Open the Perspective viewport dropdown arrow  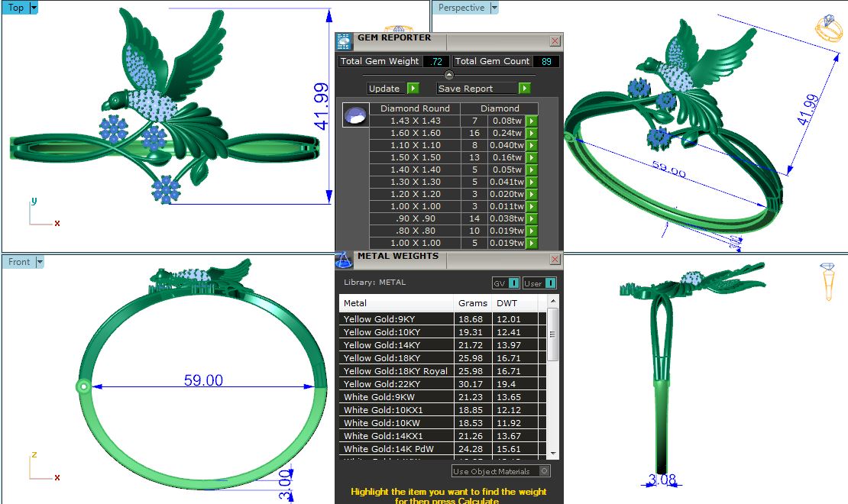click(494, 8)
